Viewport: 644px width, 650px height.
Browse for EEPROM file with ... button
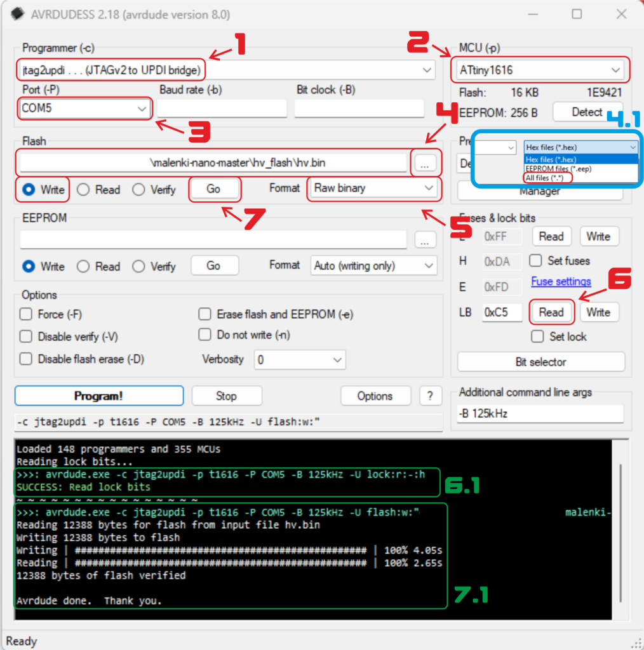(x=425, y=240)
